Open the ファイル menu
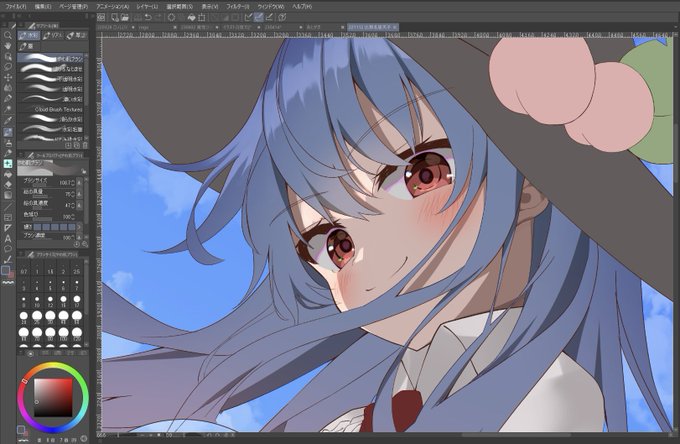This screenshot has width=680, height=444. pos(16,7)
